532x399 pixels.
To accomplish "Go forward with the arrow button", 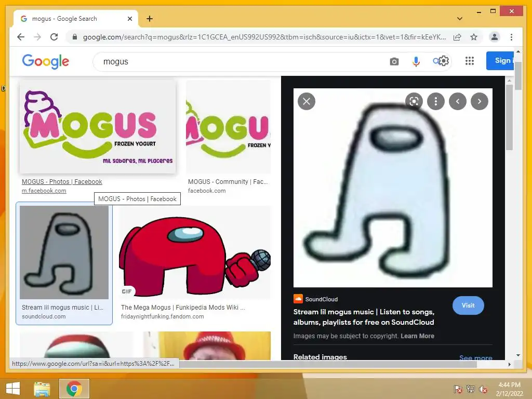I will (x=37, y=37).
